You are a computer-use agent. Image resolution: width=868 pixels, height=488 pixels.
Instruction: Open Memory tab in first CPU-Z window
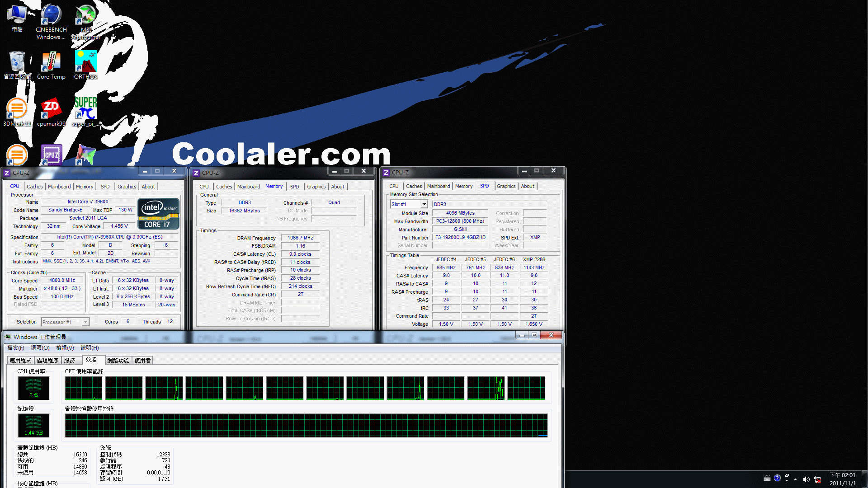[x=85, y=187]
